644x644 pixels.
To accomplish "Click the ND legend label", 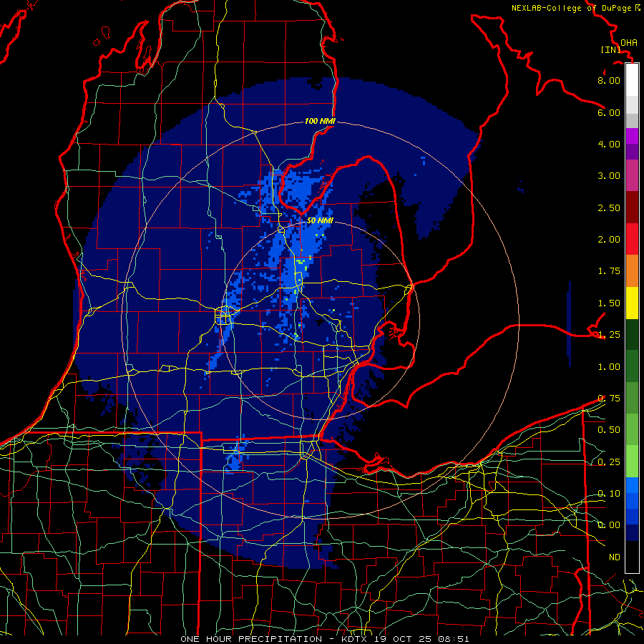I will tap(615, 557).
